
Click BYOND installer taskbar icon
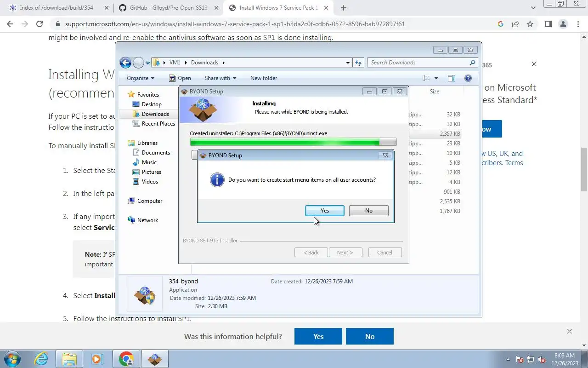tap(154, 359)
